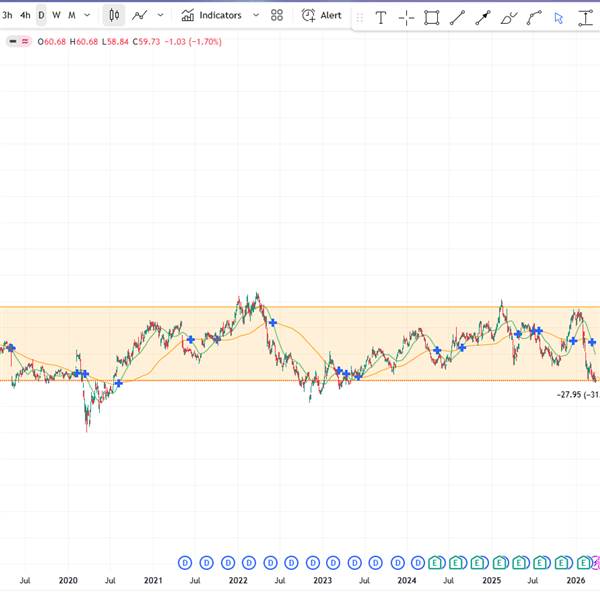600x600 pixels.
Task: Expand the Indicators favorites dropdown arrow
Action: pos(255,15)
